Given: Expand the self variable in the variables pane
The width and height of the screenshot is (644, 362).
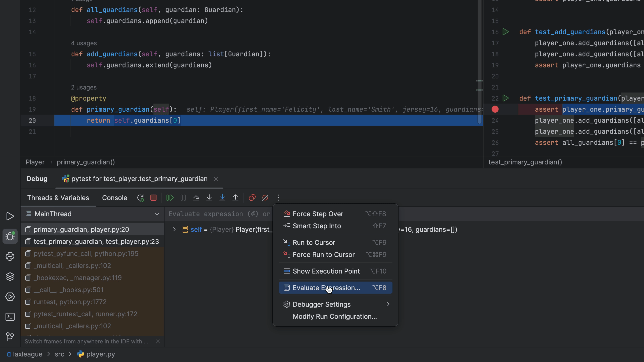Looking at the screenshot, I should (174, 229).
